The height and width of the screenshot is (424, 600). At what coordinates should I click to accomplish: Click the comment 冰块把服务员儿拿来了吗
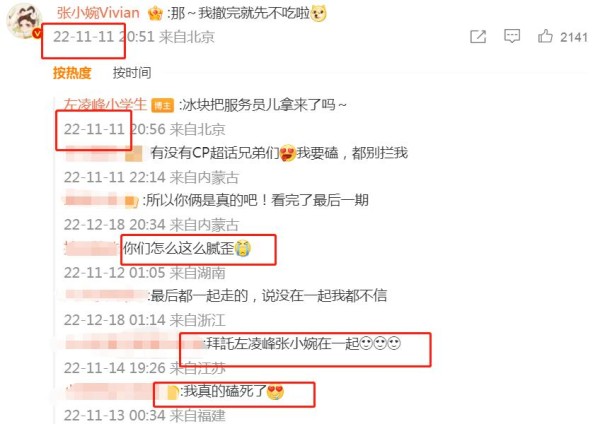coord(264,104)
